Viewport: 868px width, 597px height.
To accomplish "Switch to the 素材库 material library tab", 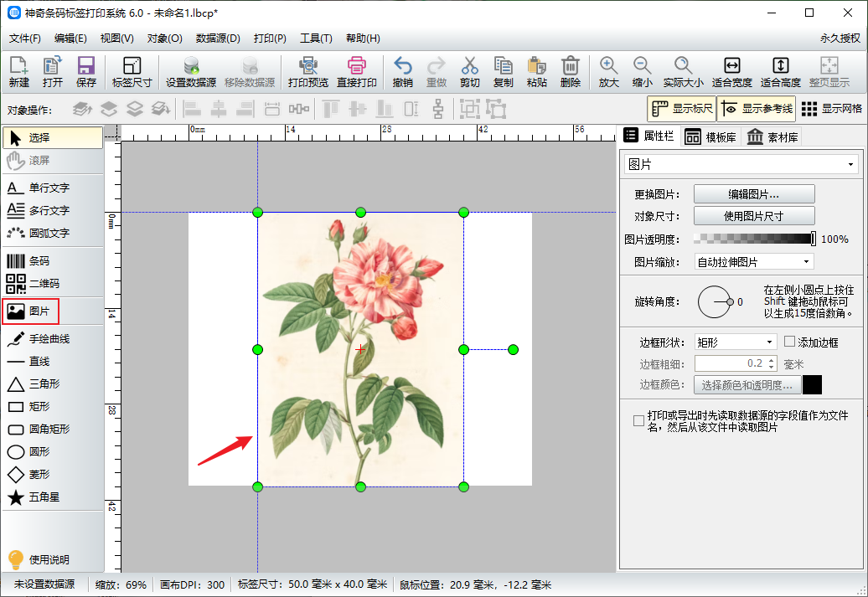I will pyautogui.click(x=772, y=136).
